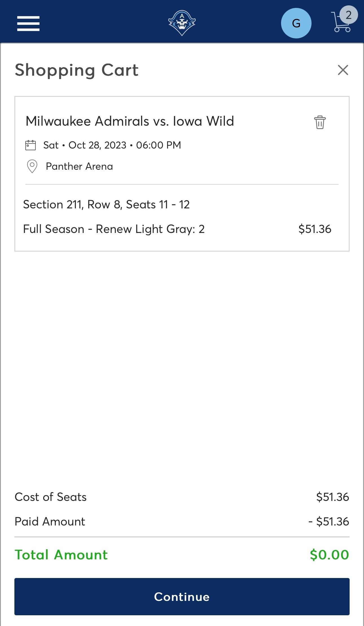Click the $51.36 item price in the card

coord(315,229)
